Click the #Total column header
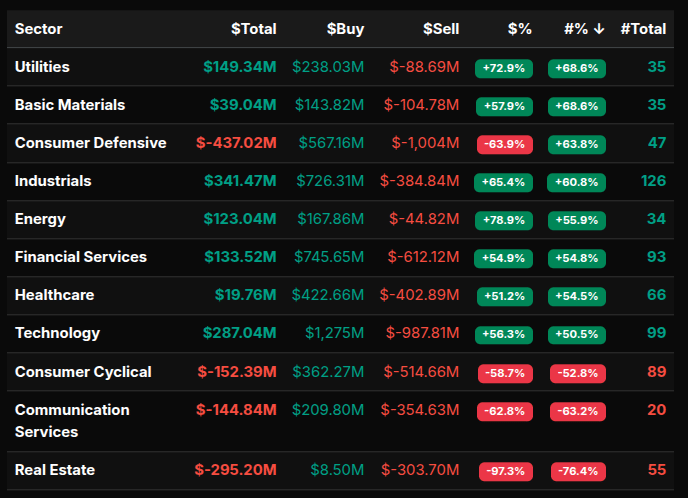The width and height of the screenshot is (688, 498). (643, 29)
